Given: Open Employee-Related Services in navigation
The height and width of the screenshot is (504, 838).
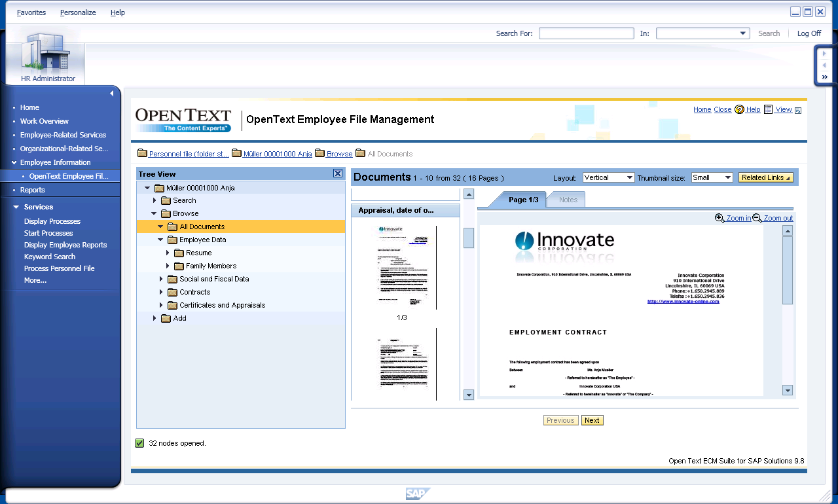Looking at the screenshot, I should tap(63, 135).
